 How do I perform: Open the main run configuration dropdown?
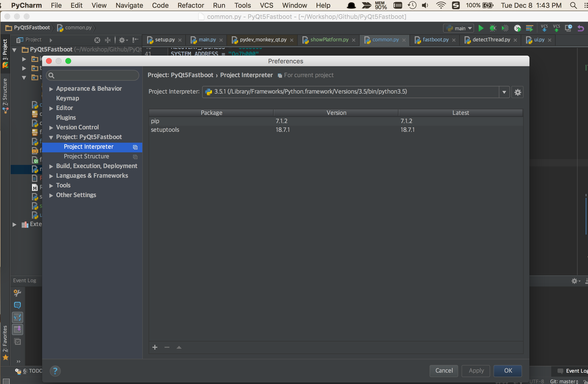tap(459, 28)
